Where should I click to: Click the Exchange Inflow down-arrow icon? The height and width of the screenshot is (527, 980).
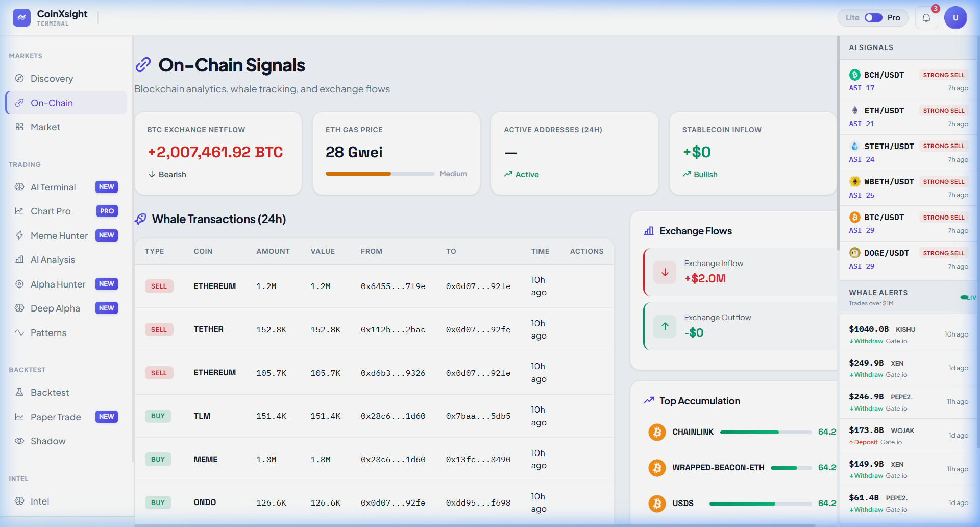point(665,272)
